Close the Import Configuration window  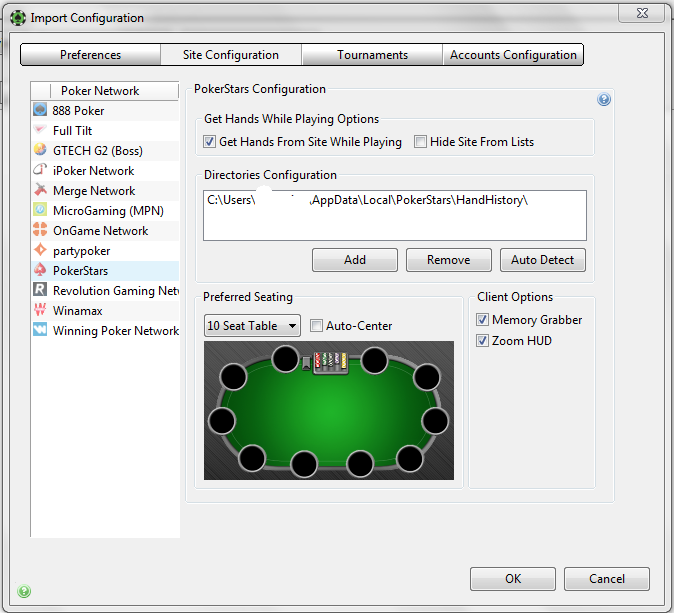(x=642, y=13)
